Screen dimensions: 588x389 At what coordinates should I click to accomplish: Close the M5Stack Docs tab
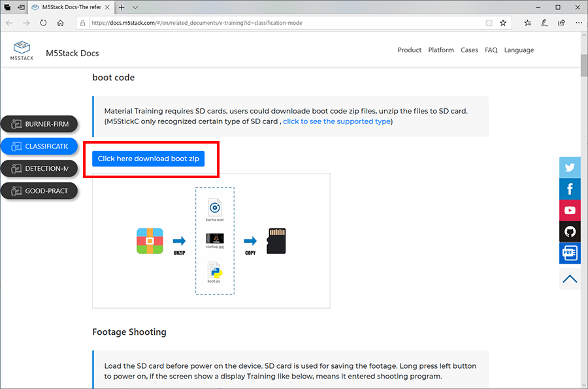coord(107,7)
